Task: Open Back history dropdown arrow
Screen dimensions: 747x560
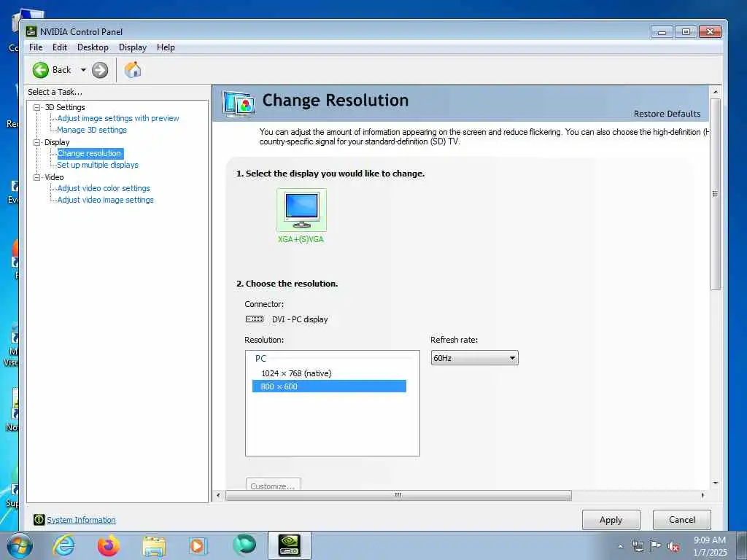Action: click(x=83, y=70)
